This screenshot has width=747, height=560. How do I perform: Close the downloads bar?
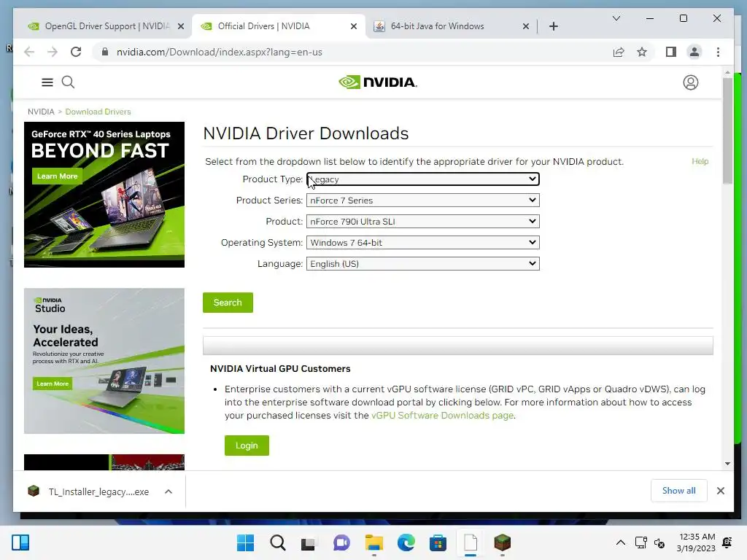(720, 491)
